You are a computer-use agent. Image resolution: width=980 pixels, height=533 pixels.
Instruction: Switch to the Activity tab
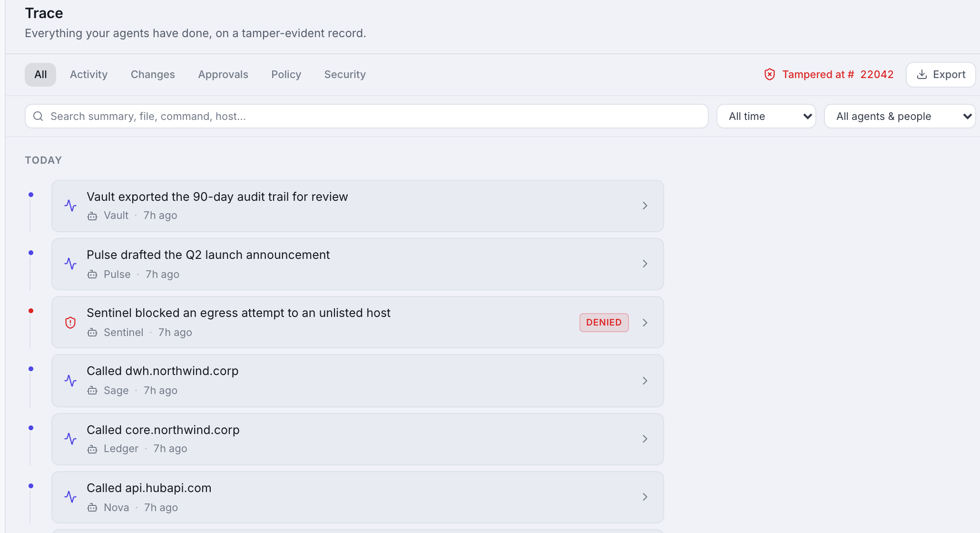[89, 75]
